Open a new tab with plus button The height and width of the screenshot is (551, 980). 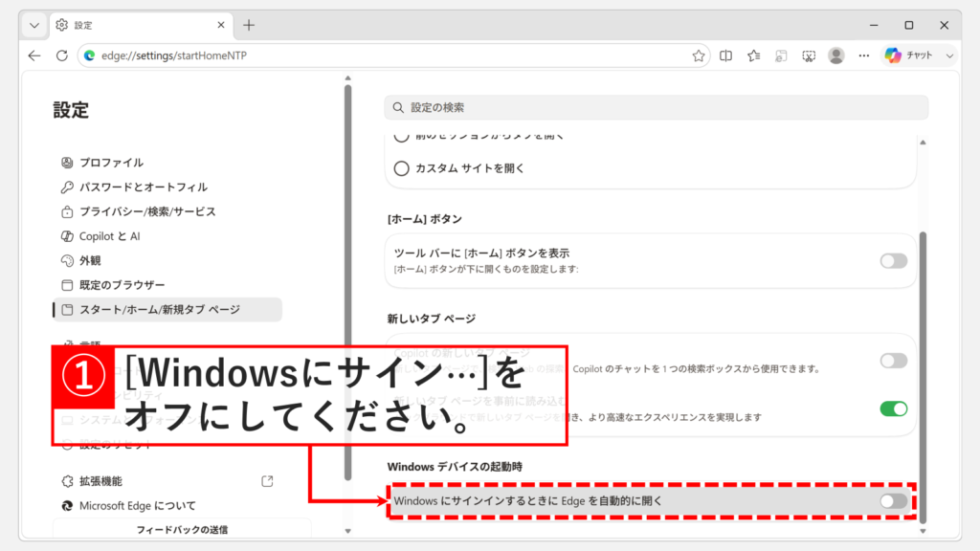249,25
